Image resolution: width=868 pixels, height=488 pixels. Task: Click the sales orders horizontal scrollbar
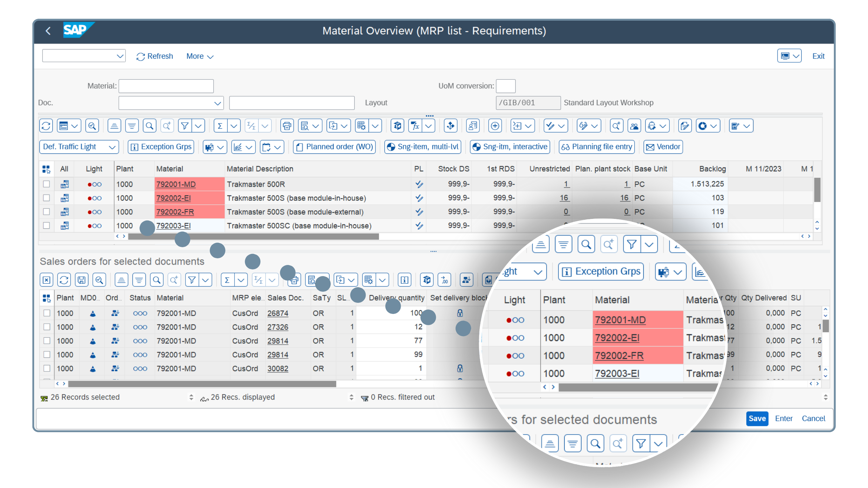pos(202,384)
